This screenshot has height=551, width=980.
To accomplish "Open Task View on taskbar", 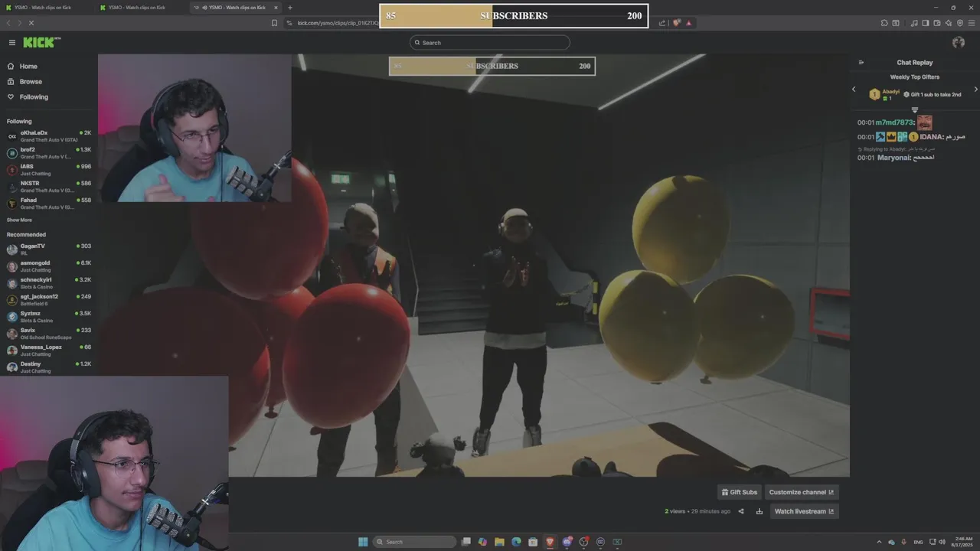I will tap(465, 542).
